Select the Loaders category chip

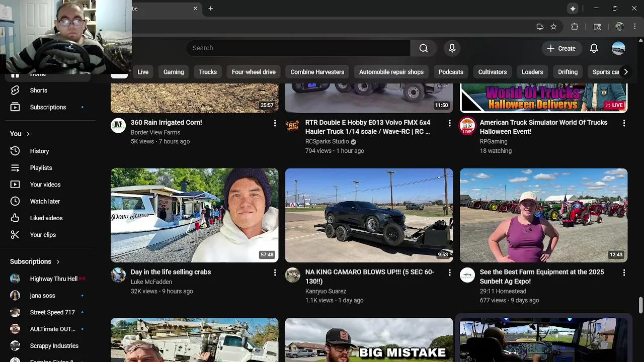(x=532, y=72)
